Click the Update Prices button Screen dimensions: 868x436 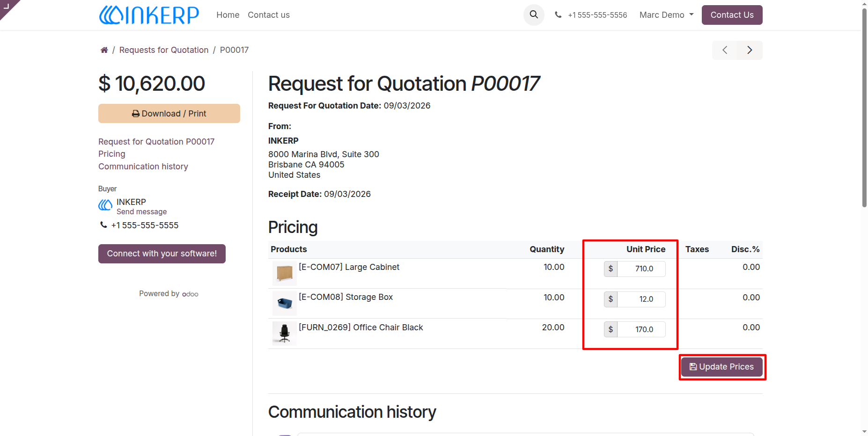[x=722, y=367]
